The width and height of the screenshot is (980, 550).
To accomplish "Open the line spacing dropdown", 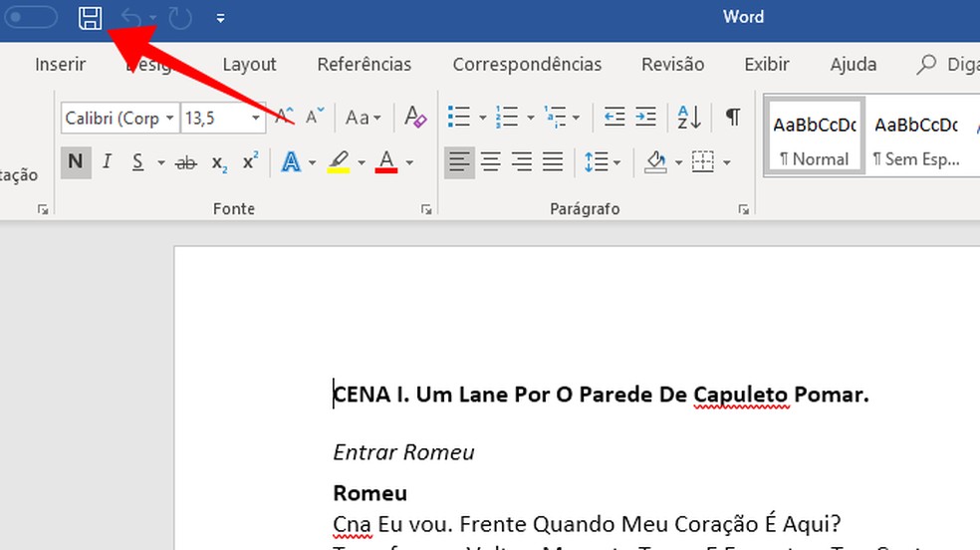I will [603, 161].
